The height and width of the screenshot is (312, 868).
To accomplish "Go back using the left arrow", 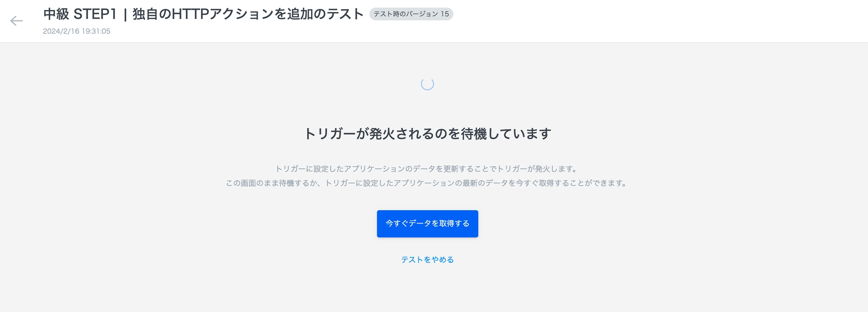I will pos(16,21).
